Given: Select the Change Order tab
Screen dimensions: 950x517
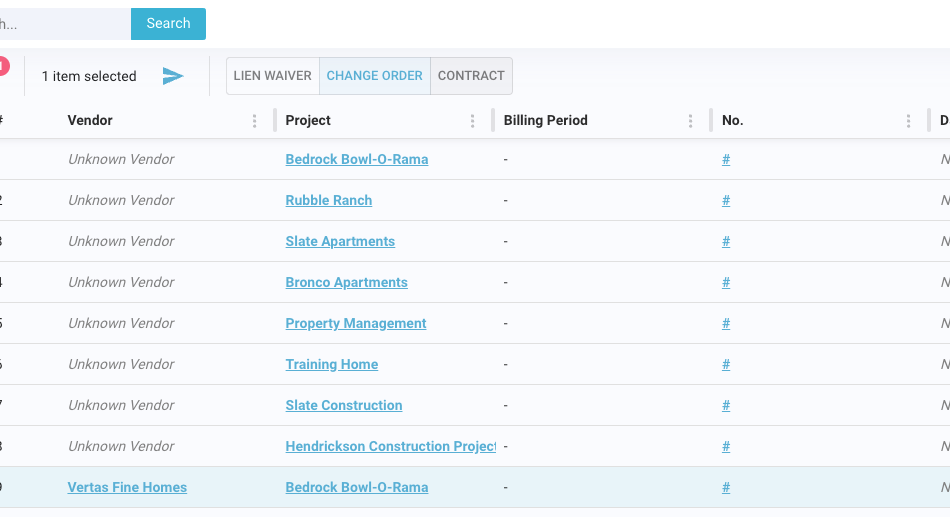Looking at the screenshot, I should pyautogui.click(x=375, y=76).
